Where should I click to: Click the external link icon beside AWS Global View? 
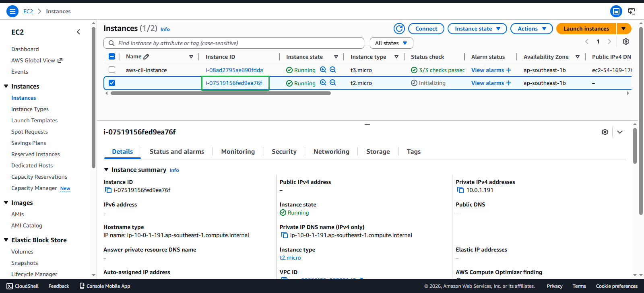click(60, 60)
